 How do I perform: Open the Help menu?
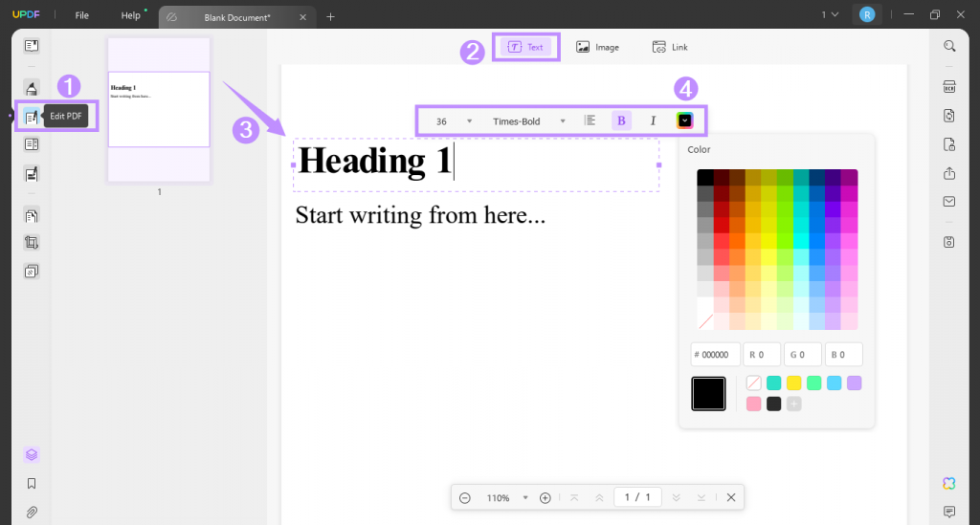(130, 15)
